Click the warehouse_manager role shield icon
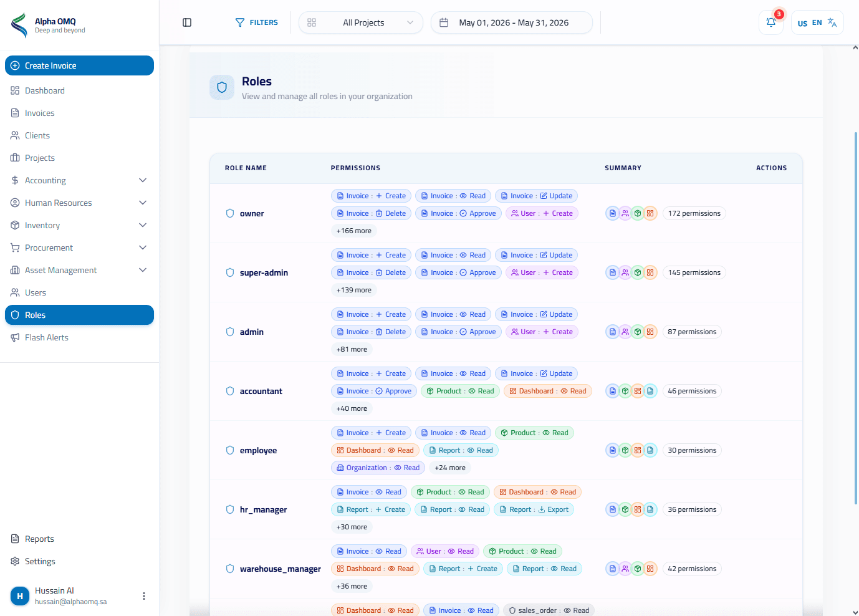 tap(230, 569)
